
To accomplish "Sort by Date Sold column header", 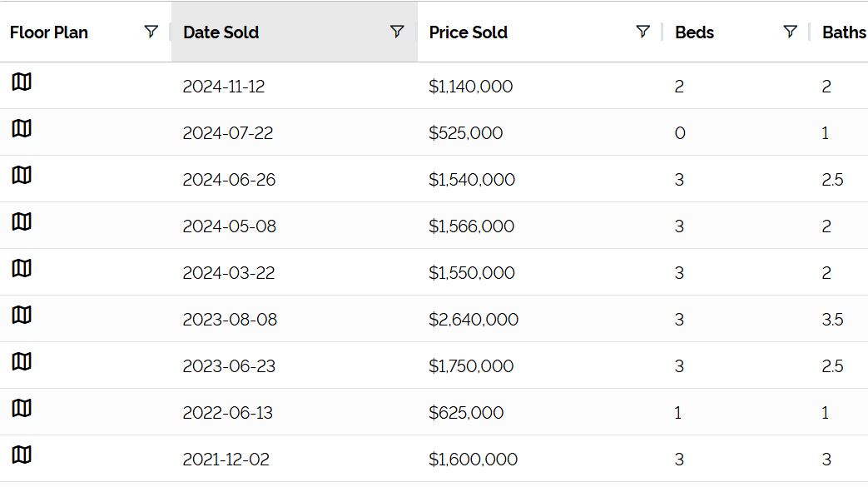I will point(221,32).
